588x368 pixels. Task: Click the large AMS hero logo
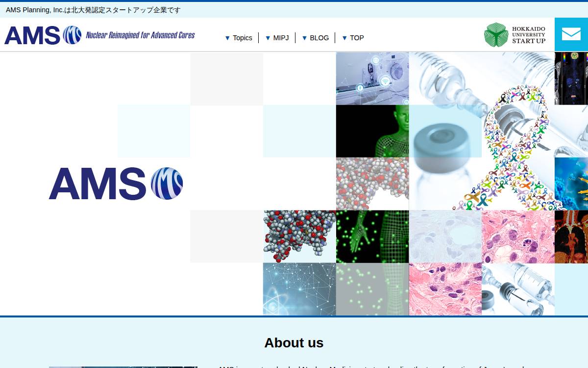click(x=116, y=184)
